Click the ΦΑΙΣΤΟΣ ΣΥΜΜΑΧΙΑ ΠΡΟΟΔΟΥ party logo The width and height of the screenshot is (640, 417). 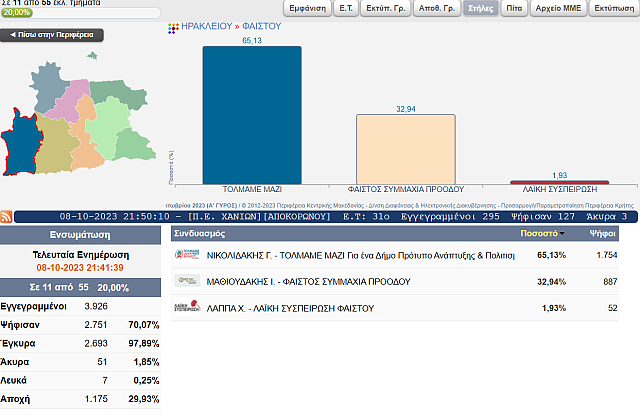[186, 281]
